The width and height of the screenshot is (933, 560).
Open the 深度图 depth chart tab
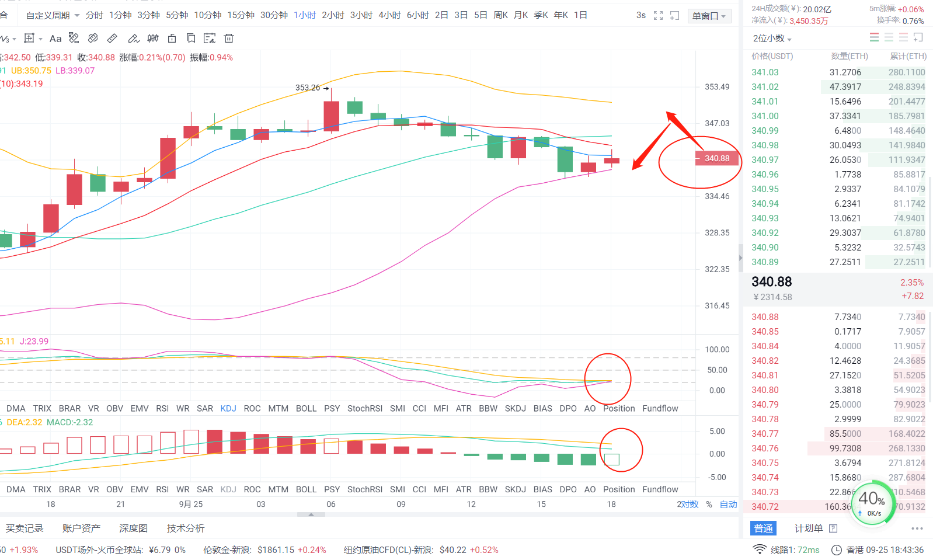tap(133, 528)
